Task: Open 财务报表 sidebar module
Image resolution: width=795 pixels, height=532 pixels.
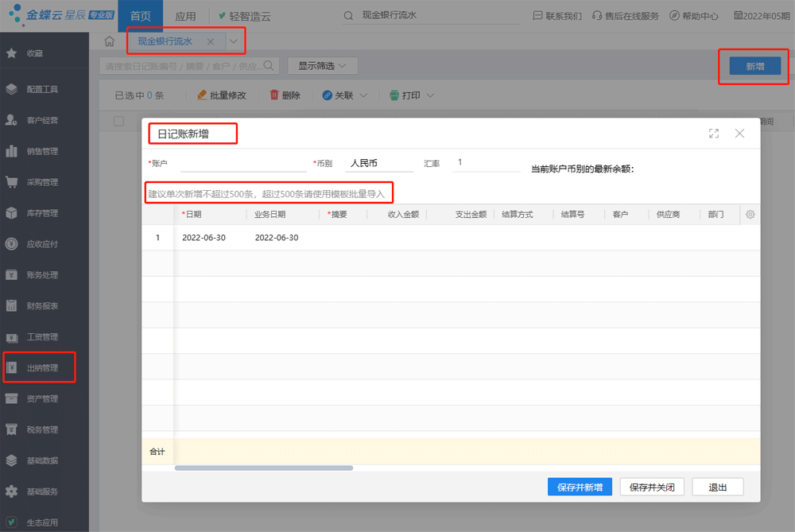Action: click(x=33, y=306)
